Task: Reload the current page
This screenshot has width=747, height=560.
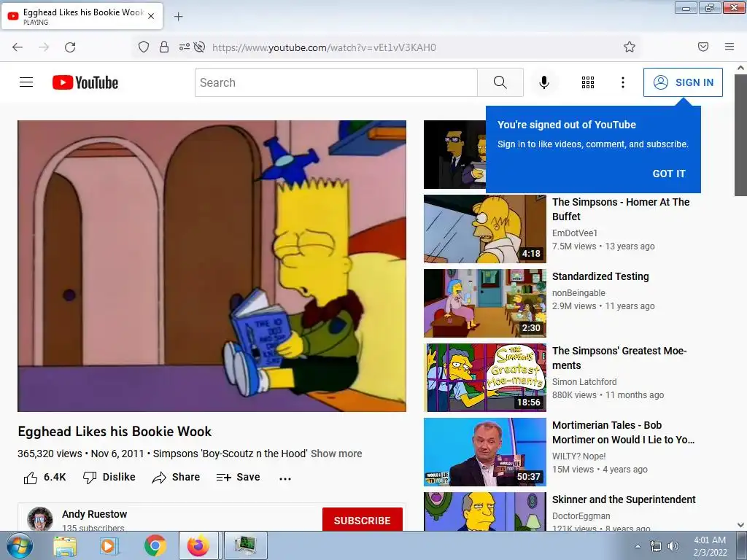Action: (x=70, y=47)
